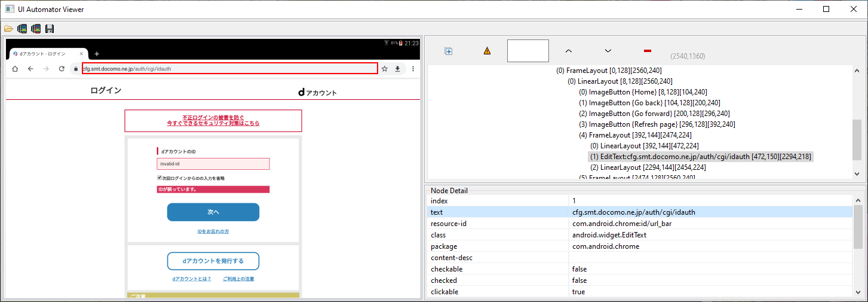The width and height of the screenshot is (868, 302).
Task: Select the resource-id row in Node Detail
Action: pos(640,224)
